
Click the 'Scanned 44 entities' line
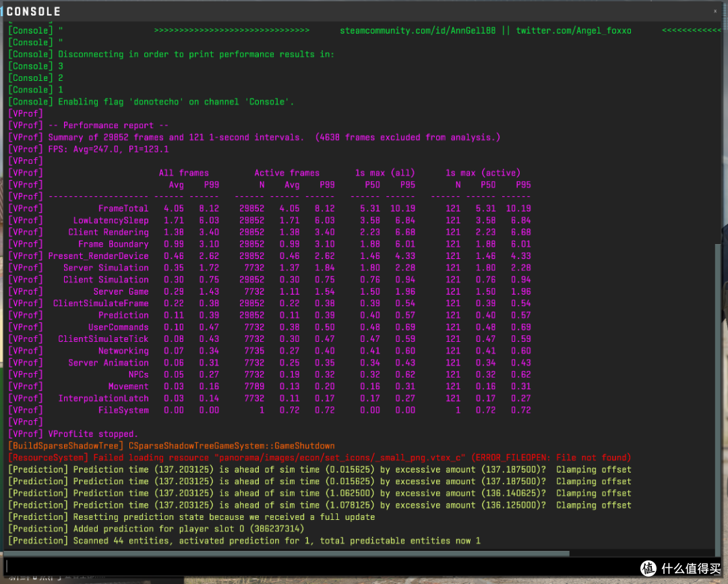tap(244, 541)
